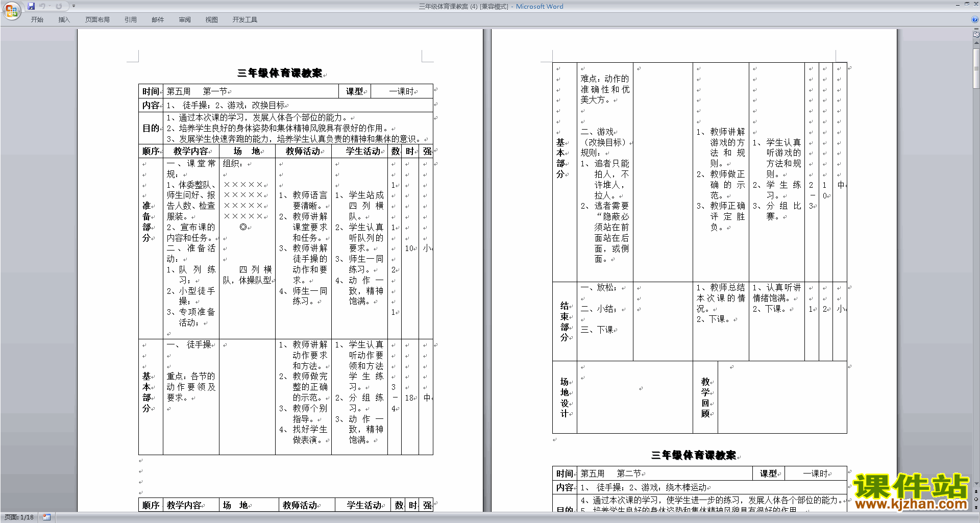Click the vertical scrollbar down arrow
The width and height of the screenshot is (980, 523).
click(976, 483)
